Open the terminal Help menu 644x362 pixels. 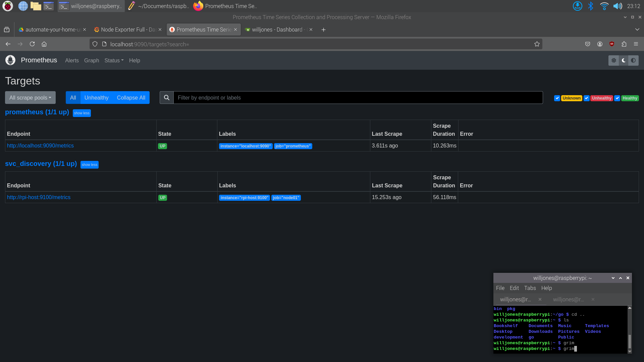coord(546,288)
